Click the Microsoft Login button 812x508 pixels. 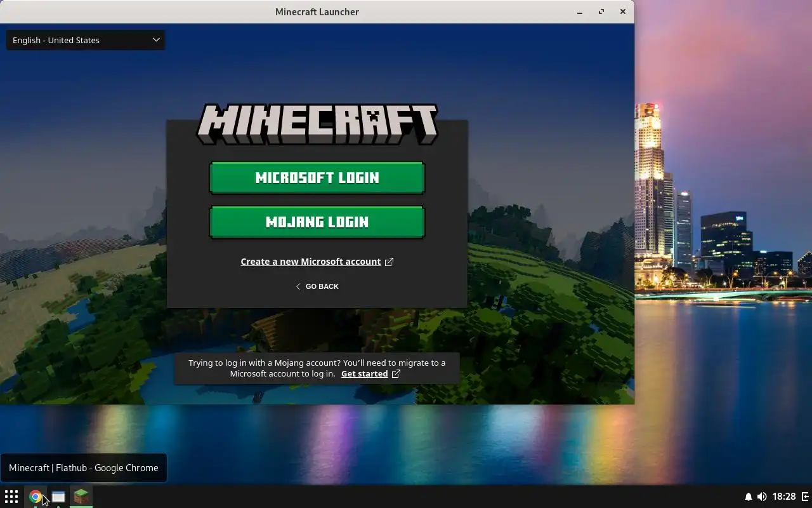317,178
